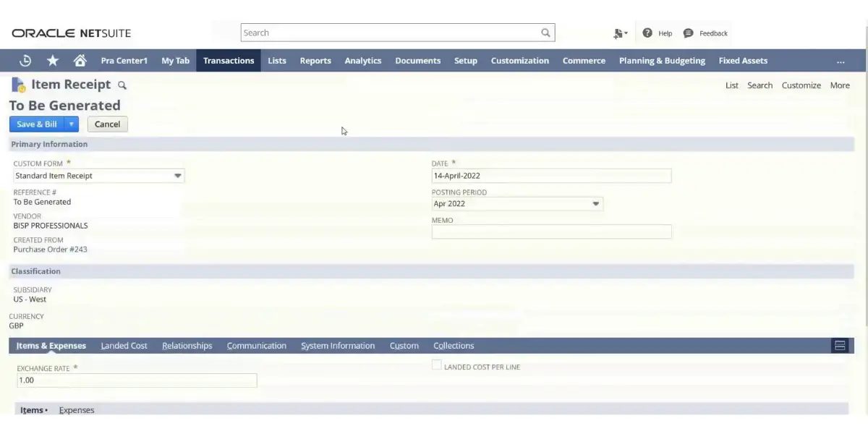
Task: Open the Commerce menu
Action: (x=584, y=61)
